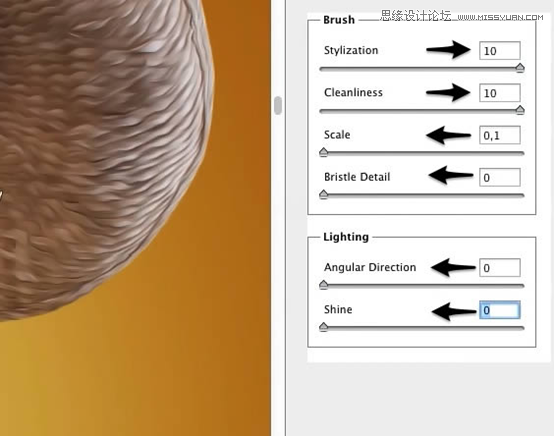Image resolution: width=554 pixels, height=436 pixels.
Task: Click the Shine value field
Action: (x=500, y=310)
